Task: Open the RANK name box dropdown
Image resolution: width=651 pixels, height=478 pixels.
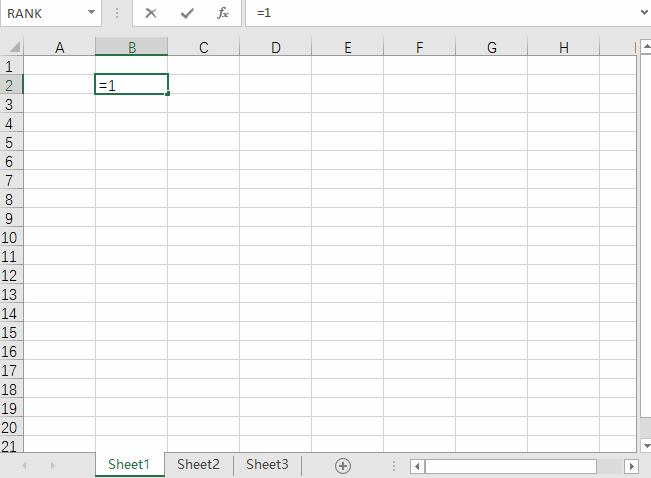Action: 91,12
